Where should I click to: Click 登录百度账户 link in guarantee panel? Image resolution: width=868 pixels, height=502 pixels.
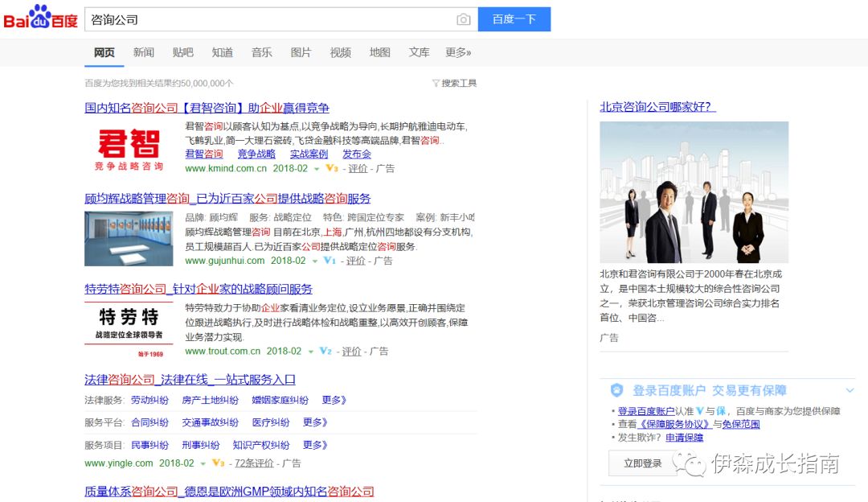pyautogui.click(x=646, y=411)
